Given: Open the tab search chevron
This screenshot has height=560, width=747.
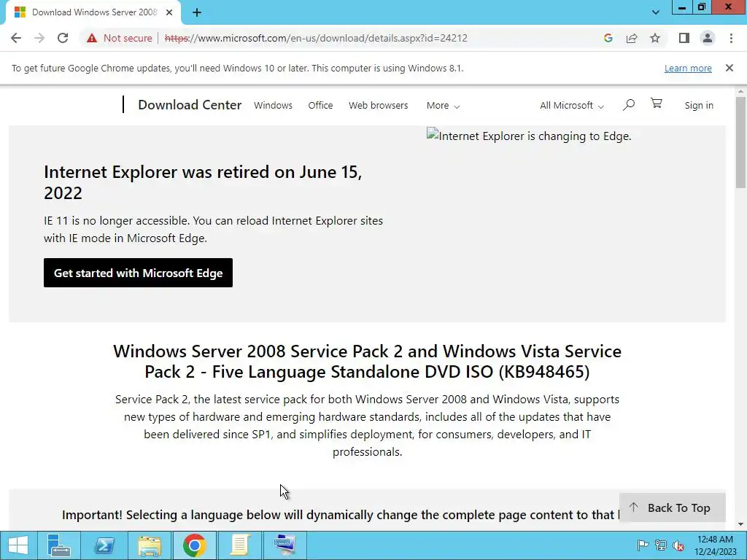Looking at the screenshot, I should [x=656, y=12].
